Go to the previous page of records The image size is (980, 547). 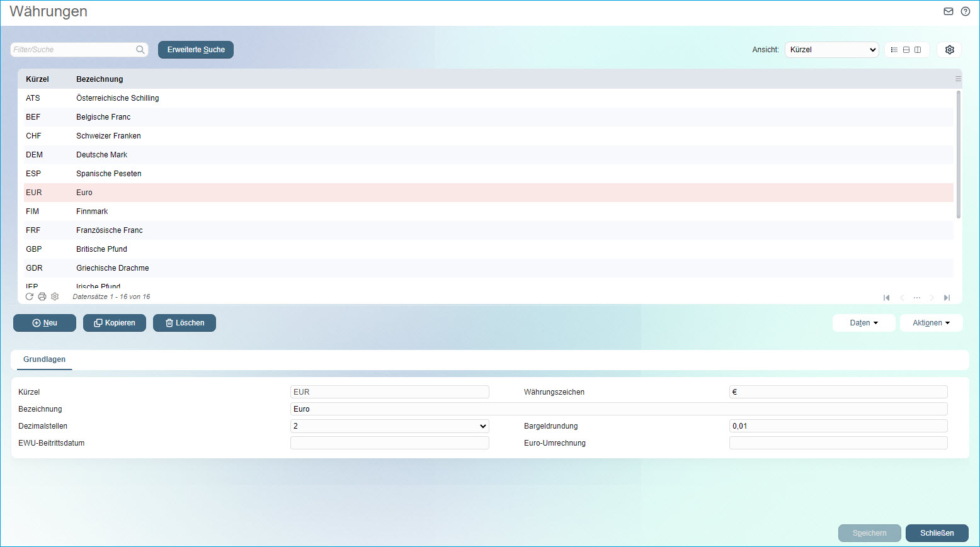(902, 298)
